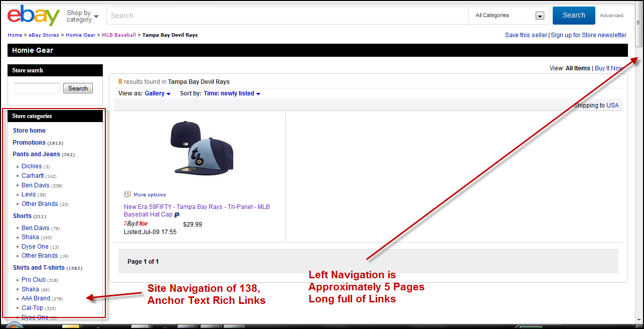Focus the main eBay search field
Screen dimensions: 644x329
[x=287, y=16]
